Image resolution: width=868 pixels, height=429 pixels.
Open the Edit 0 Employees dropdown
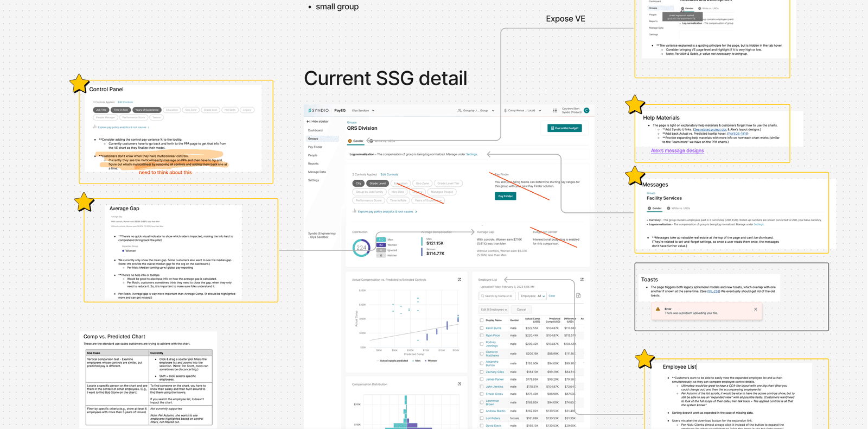(x=494, y=310)
